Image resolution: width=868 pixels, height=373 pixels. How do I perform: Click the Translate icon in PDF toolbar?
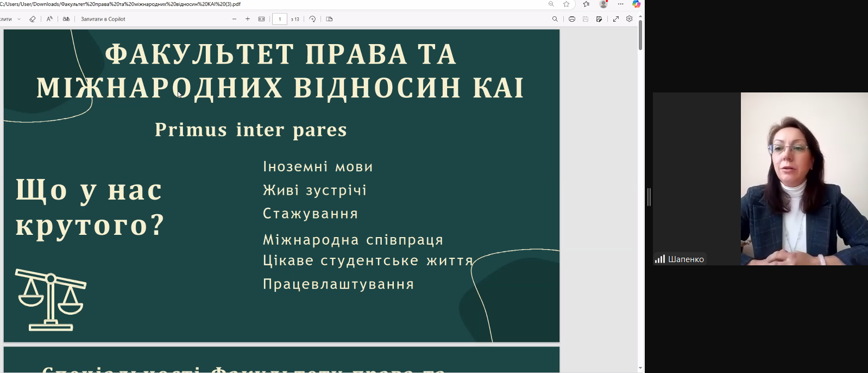point(66,19)
